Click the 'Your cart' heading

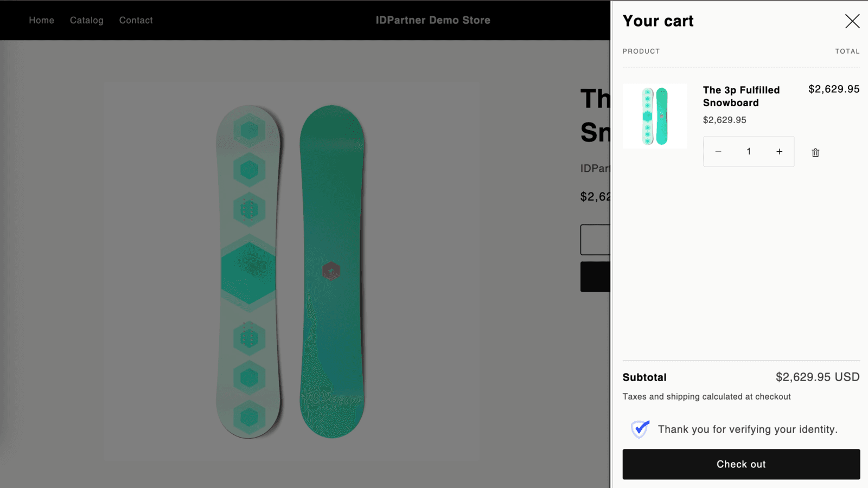658,21
